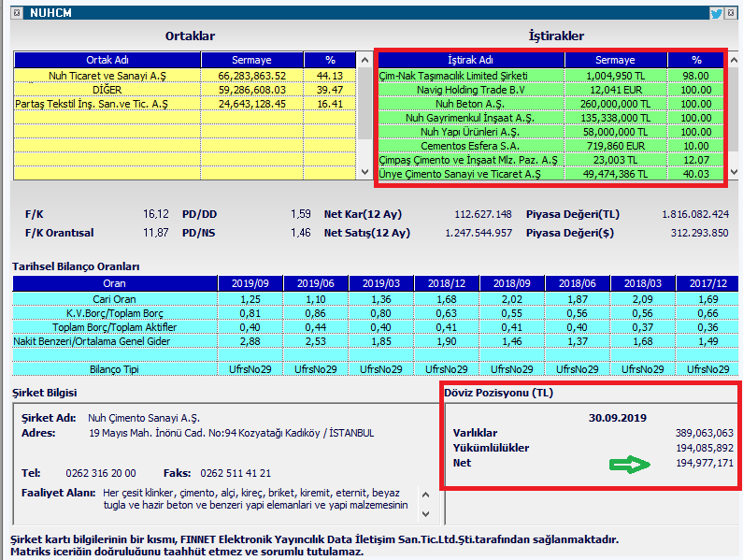Click the Twitter bird icon in title bar

(716, 13)
